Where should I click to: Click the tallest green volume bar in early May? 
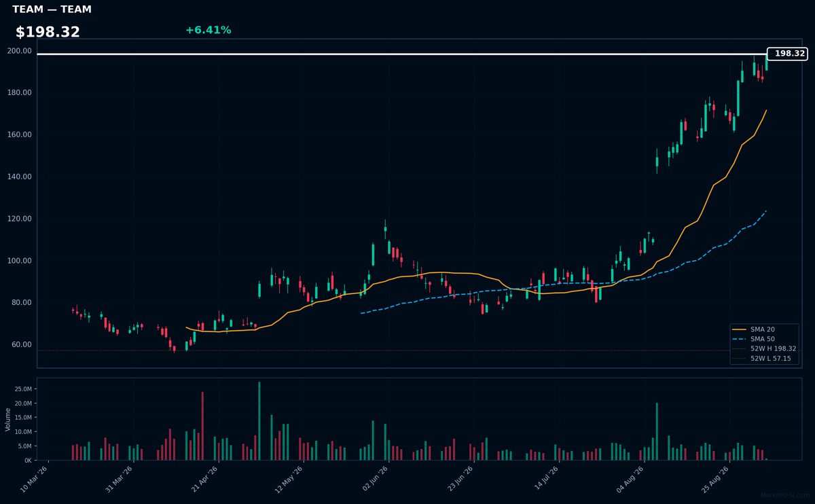pyautogui.click(x=259, y=421)
